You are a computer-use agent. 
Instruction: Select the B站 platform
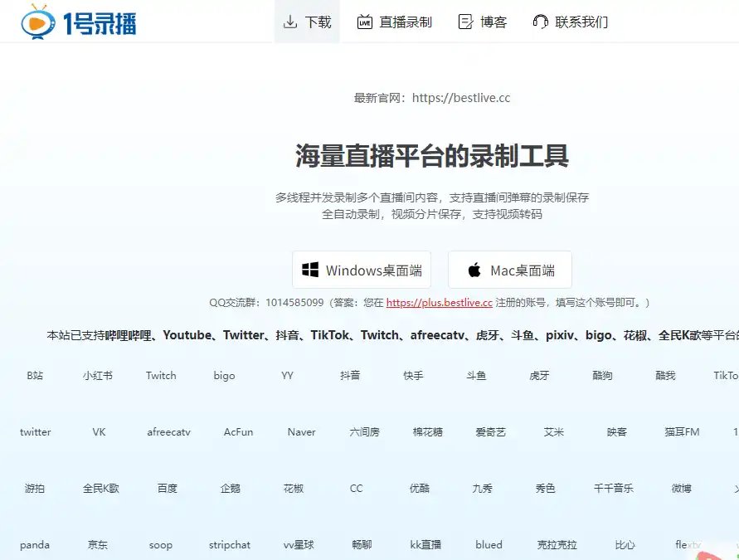click(35, 376)
